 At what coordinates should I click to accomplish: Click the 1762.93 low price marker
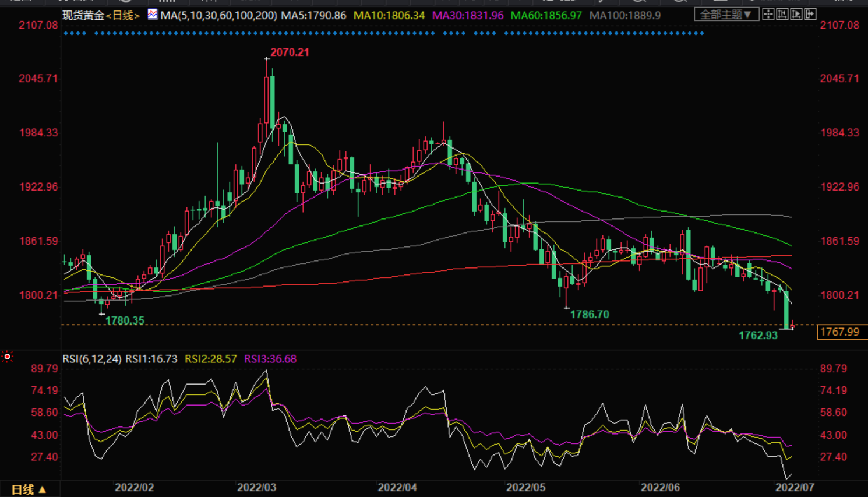[x=758, y=335]
